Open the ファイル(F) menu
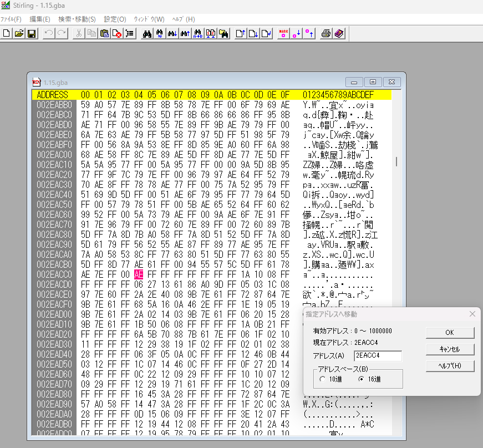Viewport: 483px width, 448px height. point(11,19)
